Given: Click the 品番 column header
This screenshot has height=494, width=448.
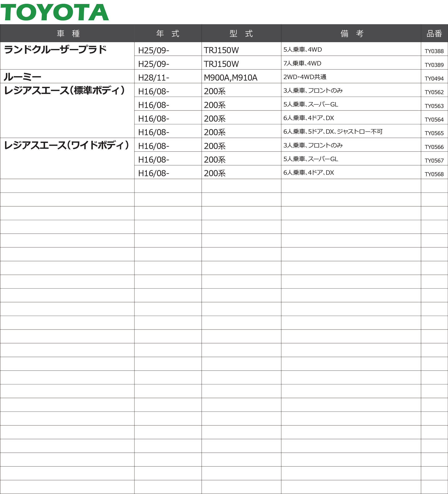Looking at the screenshot, I should click(434, 33).
